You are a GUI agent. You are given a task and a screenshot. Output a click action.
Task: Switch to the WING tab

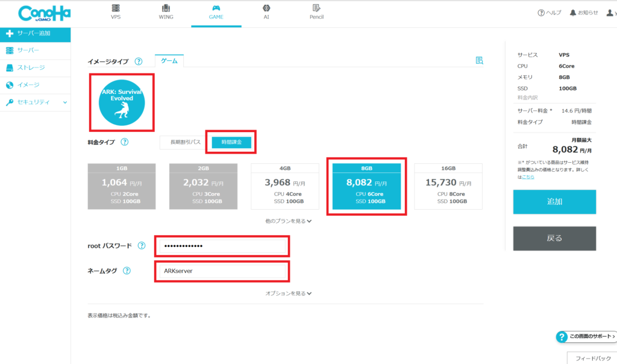[x=166, y=12]
